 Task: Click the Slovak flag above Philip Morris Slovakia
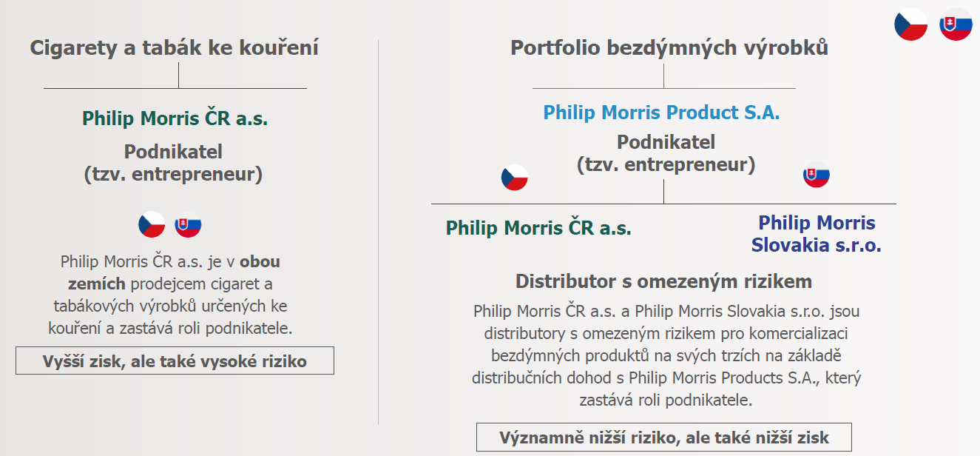(817, 175)
